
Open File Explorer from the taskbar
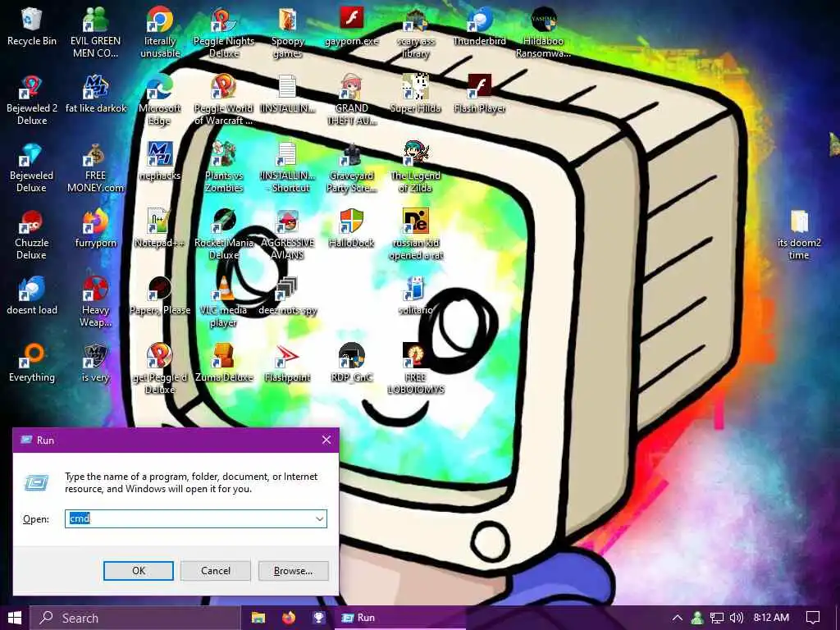258,618
